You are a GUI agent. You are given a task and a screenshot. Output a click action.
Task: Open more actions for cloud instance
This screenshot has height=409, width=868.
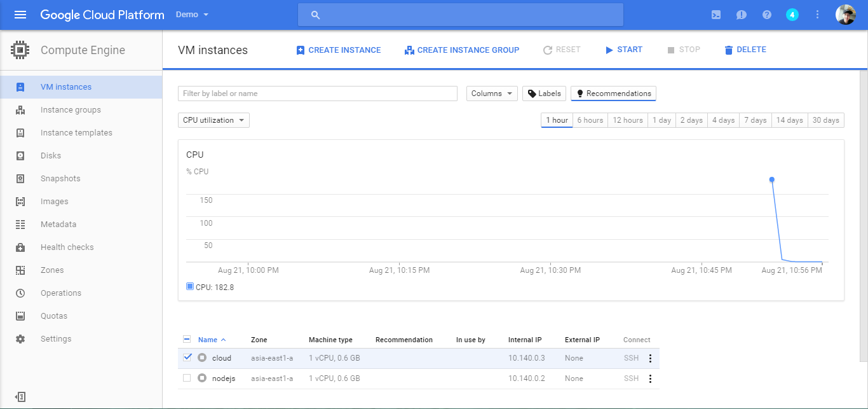[649, 359]
